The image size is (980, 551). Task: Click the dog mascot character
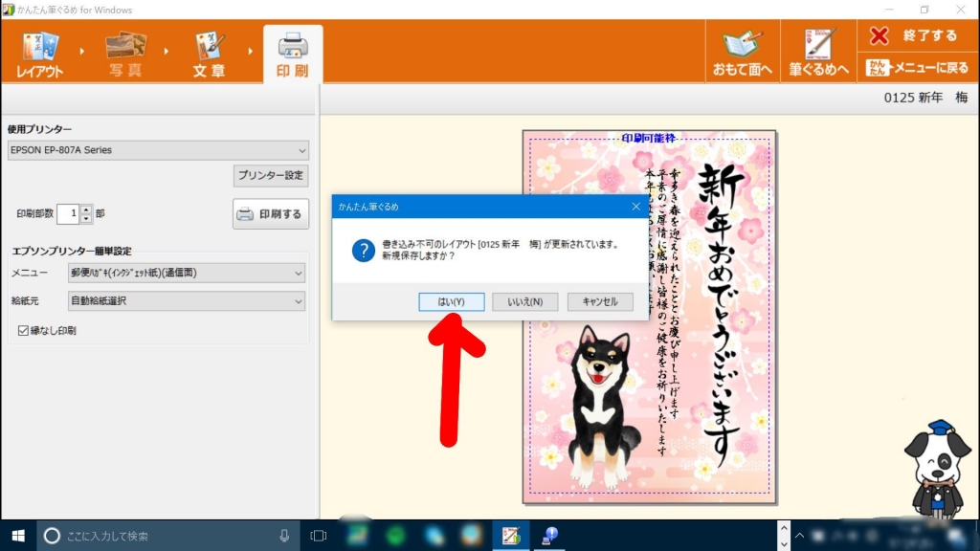click(937, 469)
